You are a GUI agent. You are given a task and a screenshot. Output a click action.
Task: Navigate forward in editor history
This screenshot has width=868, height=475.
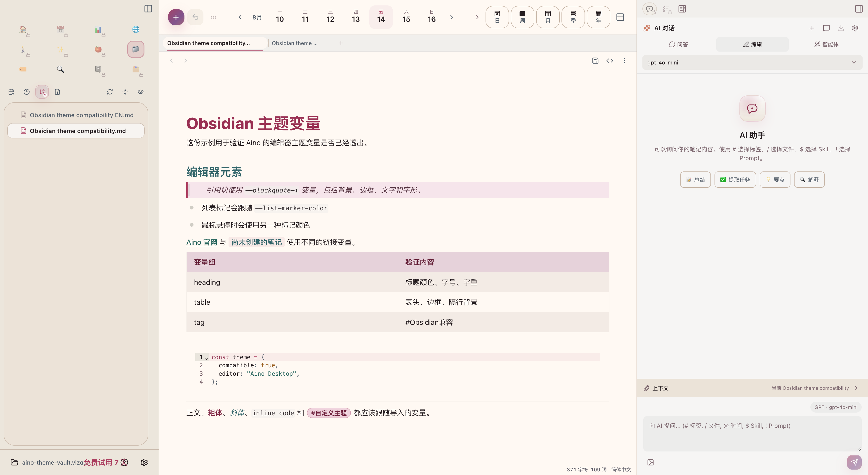(186, 61)
